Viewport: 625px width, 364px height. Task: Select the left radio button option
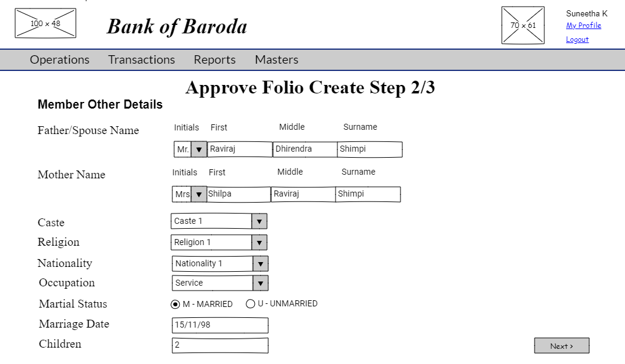175,304
